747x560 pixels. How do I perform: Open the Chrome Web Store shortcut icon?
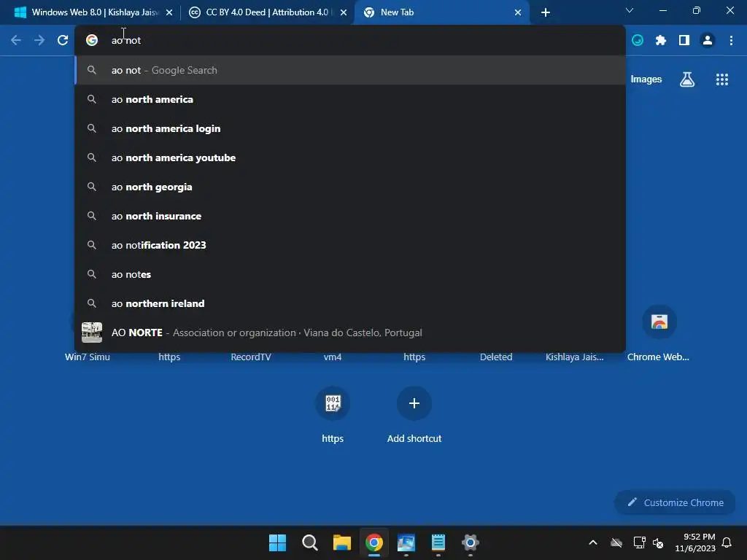pyautogui.click(x=659, y=322)
